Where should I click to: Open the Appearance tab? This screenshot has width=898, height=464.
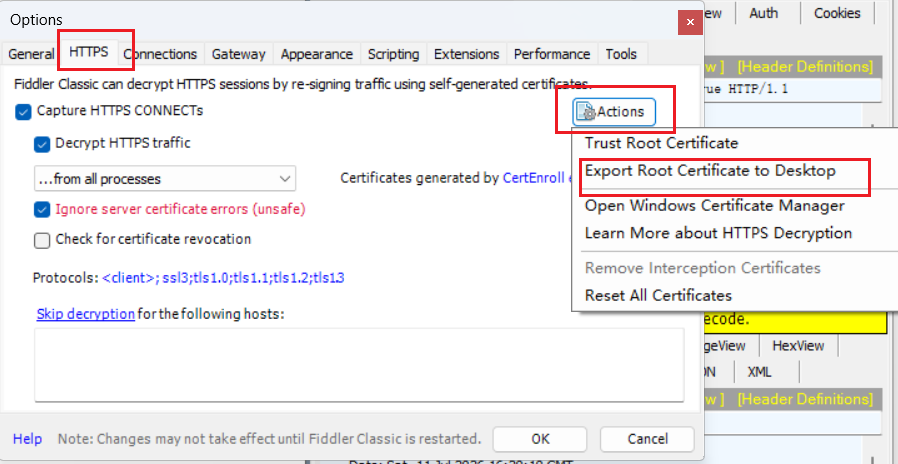317,54
